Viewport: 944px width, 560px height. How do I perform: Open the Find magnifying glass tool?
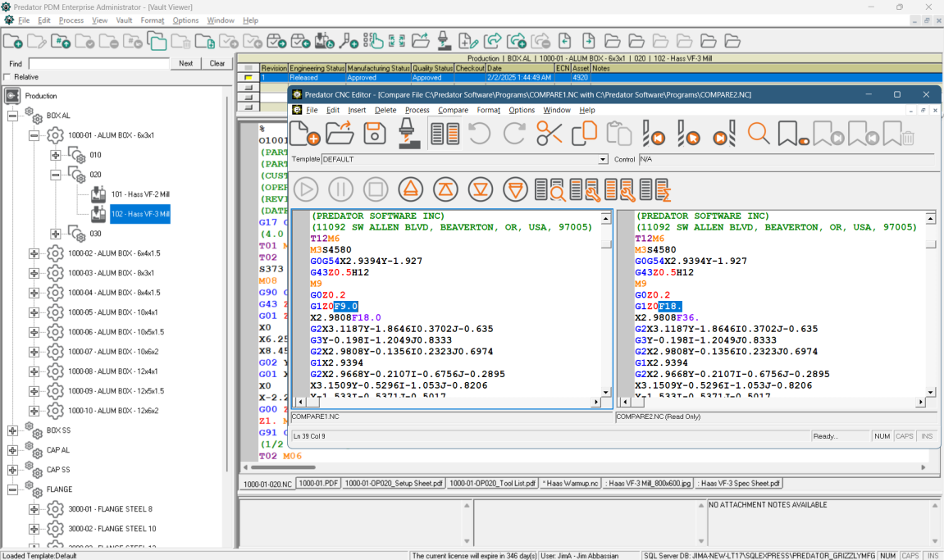[x=755, y=132]
